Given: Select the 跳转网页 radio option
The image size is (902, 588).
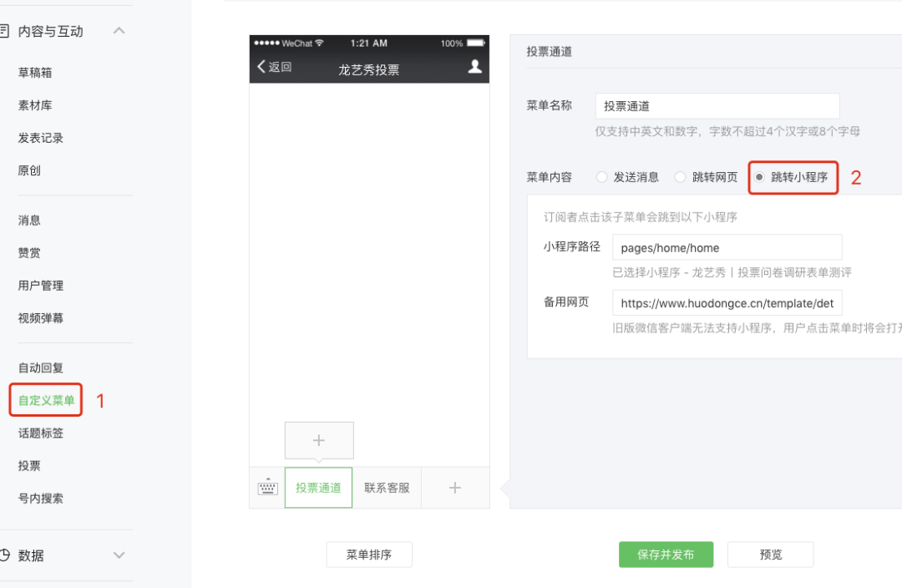Looking at the screenshot, I should click(x=680, y=177).
